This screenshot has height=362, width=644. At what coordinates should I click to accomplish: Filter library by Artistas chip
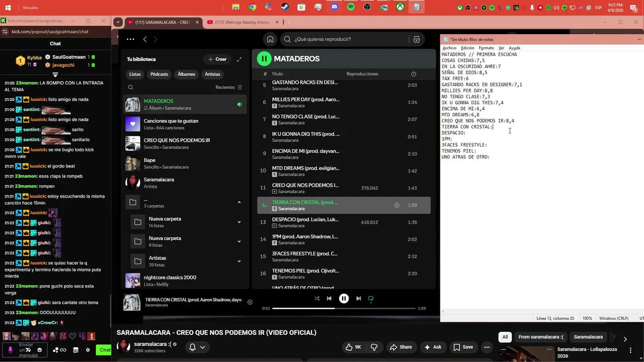click(212, 74)
